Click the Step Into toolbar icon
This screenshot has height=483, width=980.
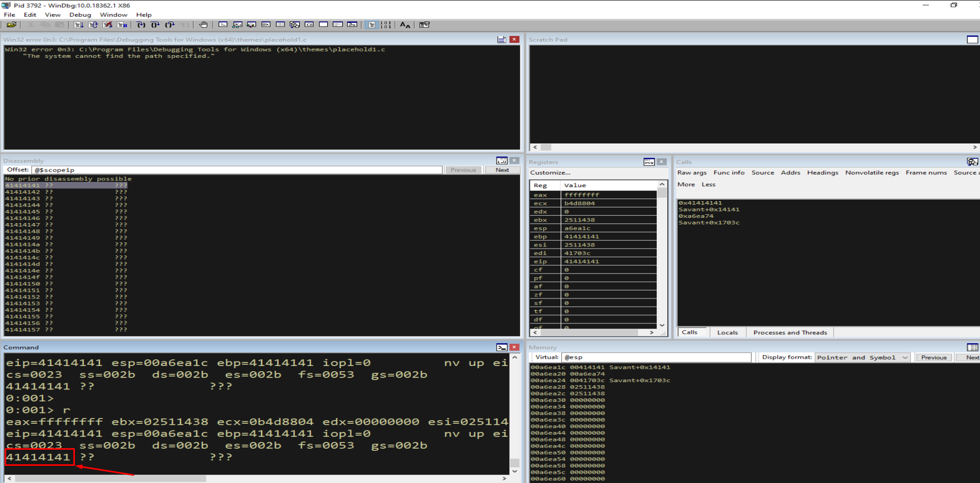pos(141,24)
